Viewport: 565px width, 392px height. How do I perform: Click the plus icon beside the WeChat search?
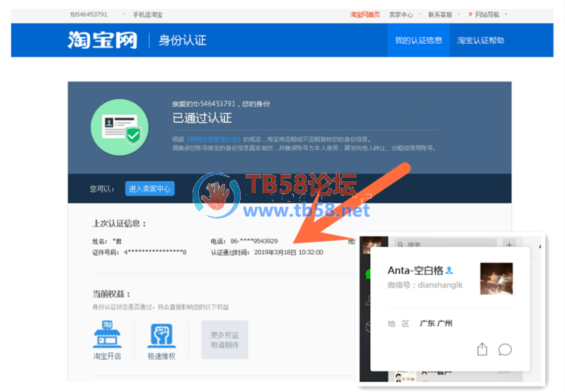(508, 245)
